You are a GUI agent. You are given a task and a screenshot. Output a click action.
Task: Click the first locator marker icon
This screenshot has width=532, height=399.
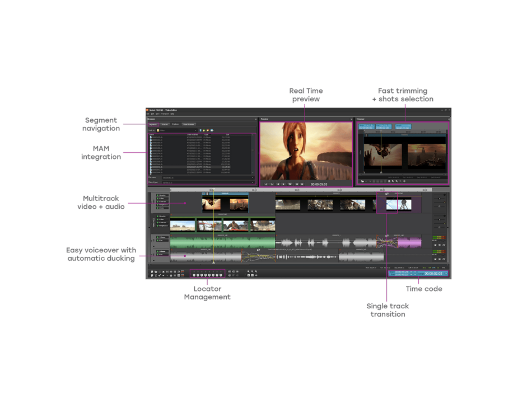[x=193, y=274]
